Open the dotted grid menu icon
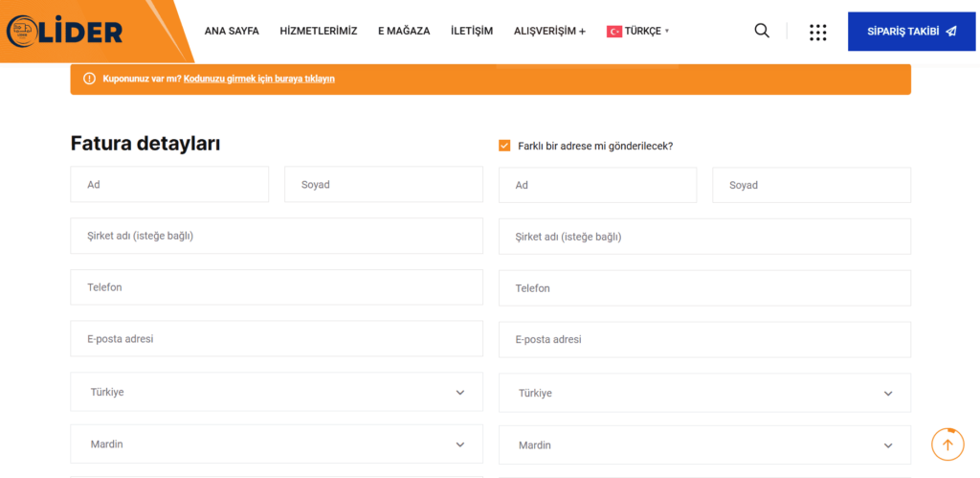The image size is (980, 478). coord(817,33)
